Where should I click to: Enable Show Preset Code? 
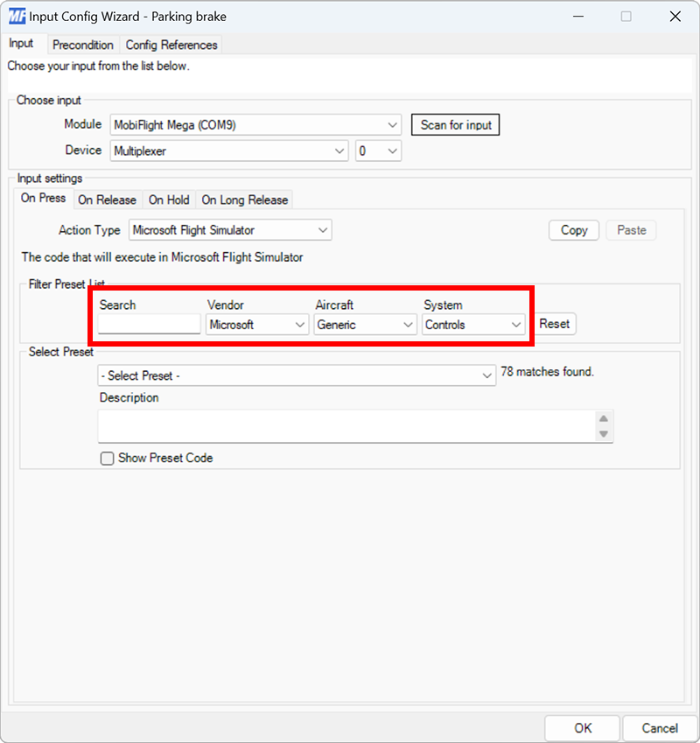click(x=105, y=458)
